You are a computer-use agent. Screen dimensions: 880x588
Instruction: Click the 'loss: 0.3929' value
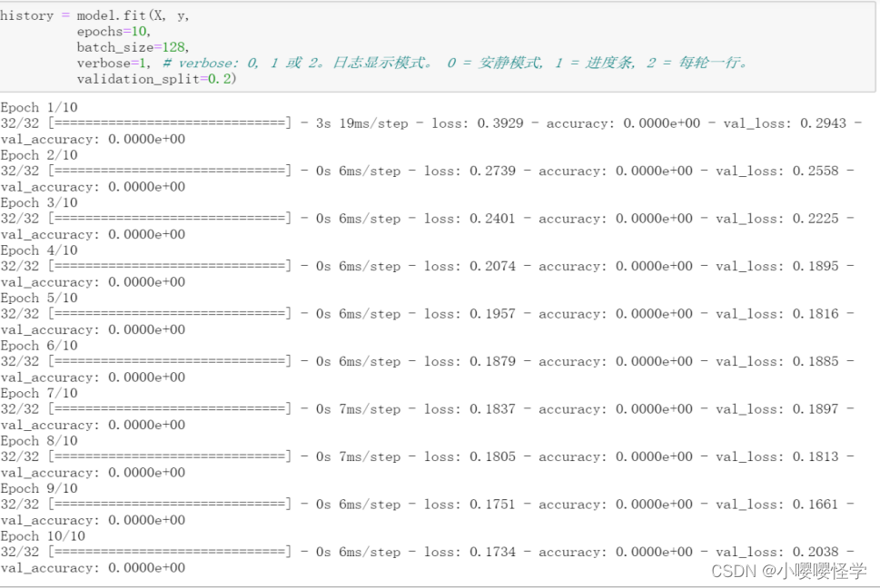coord(478,123)
